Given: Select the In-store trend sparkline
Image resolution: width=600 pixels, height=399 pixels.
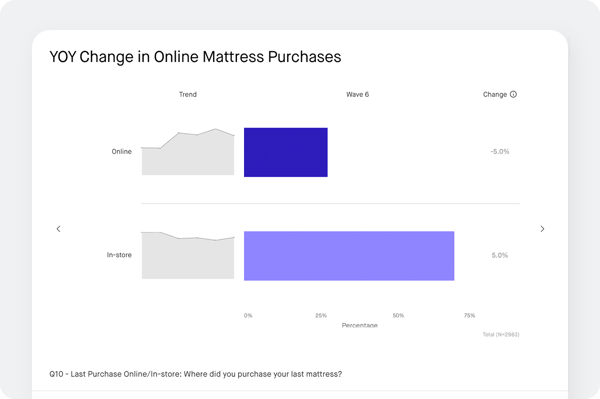Looking at the screenshot, I should click(188, 255).
